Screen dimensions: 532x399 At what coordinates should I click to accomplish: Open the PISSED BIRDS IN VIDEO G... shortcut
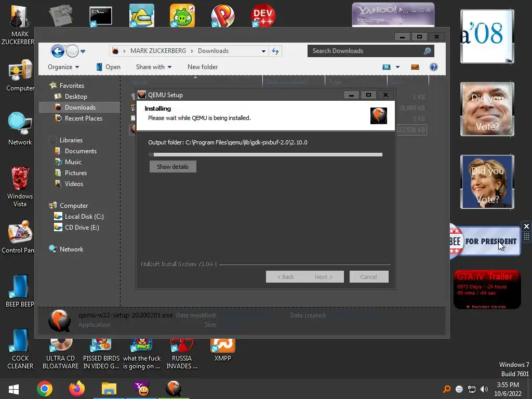[101, 353]
